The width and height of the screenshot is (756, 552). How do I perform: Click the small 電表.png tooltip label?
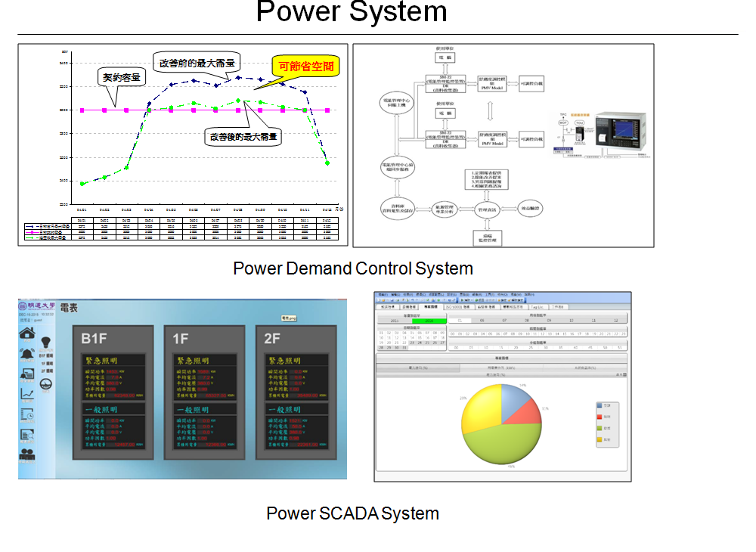[x=289, y=318]
